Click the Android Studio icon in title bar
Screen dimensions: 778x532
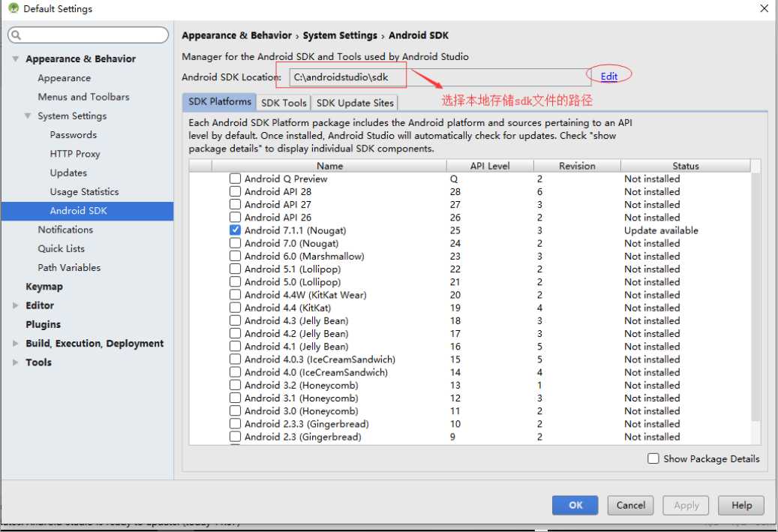tap(14, 8)
